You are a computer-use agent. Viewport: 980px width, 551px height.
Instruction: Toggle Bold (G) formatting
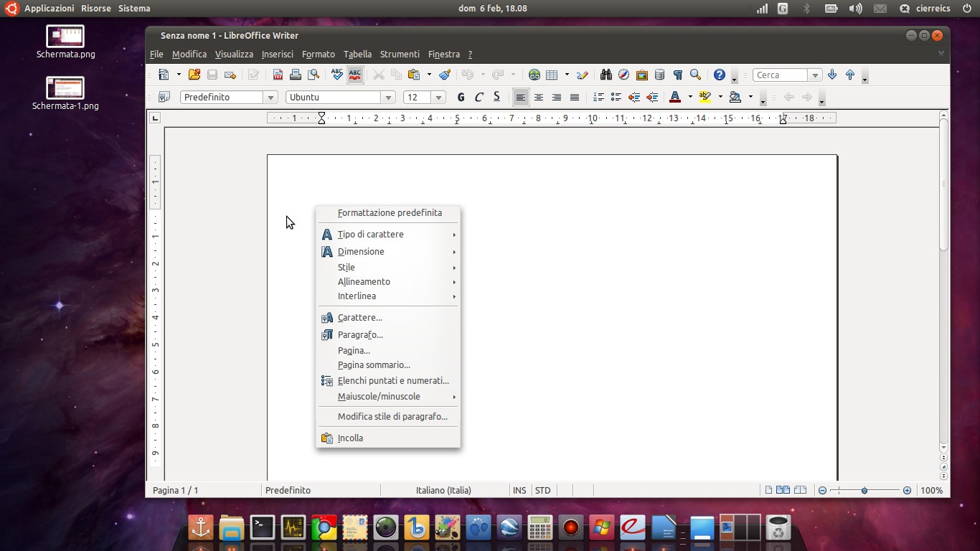(x=461, y=97)
